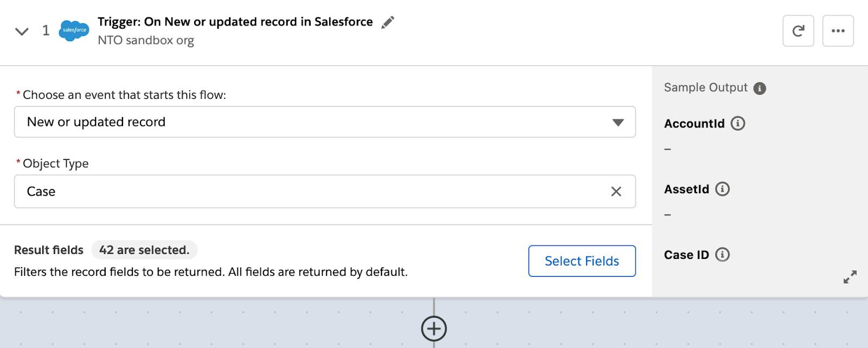Click the Select Fields button
Screen dimensions: 868x348
[x=582, y=261]
